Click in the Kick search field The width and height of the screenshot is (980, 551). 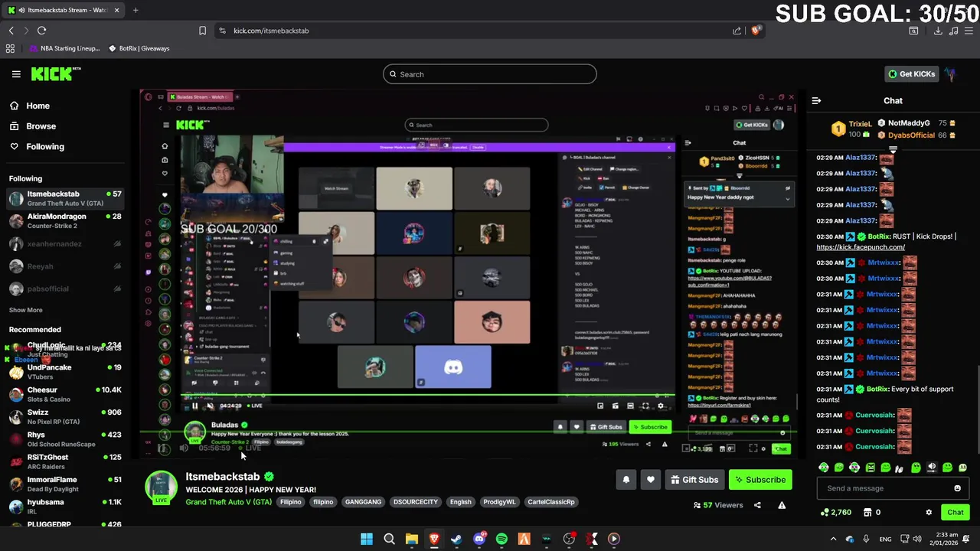pos(490,74)
